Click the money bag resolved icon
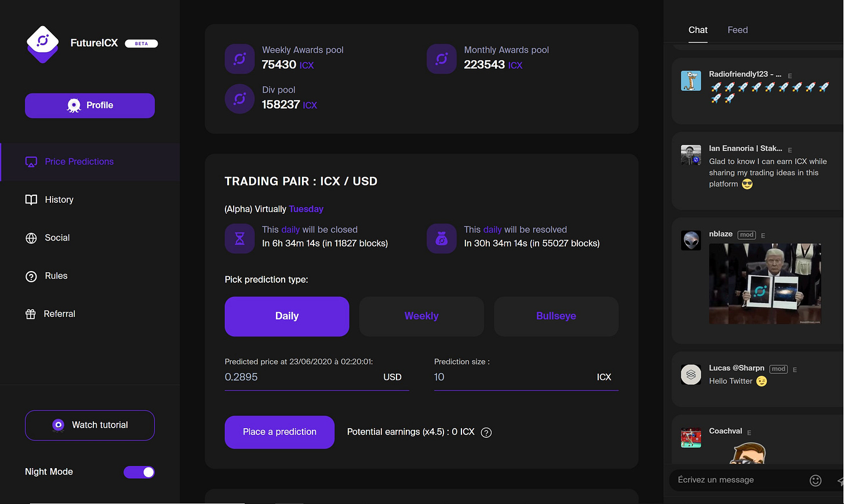Viewport: 844px width, 504px height. tap(442, 239)
